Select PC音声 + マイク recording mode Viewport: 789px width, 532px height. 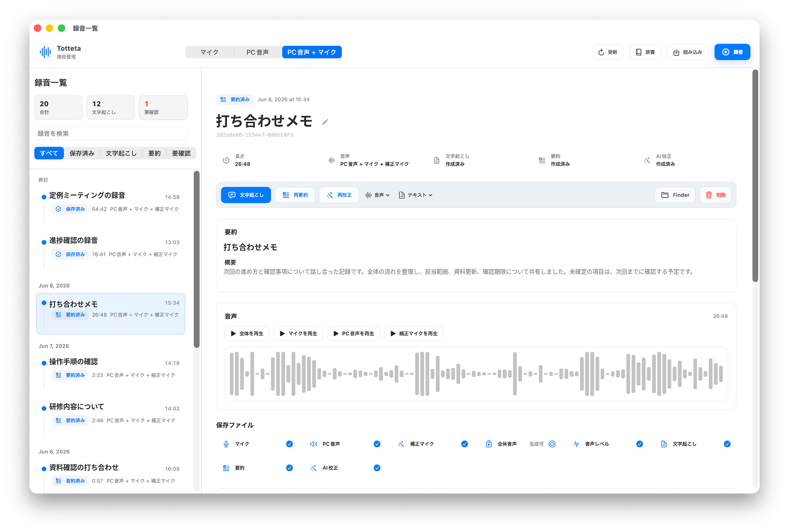click(x=312, y=52)
